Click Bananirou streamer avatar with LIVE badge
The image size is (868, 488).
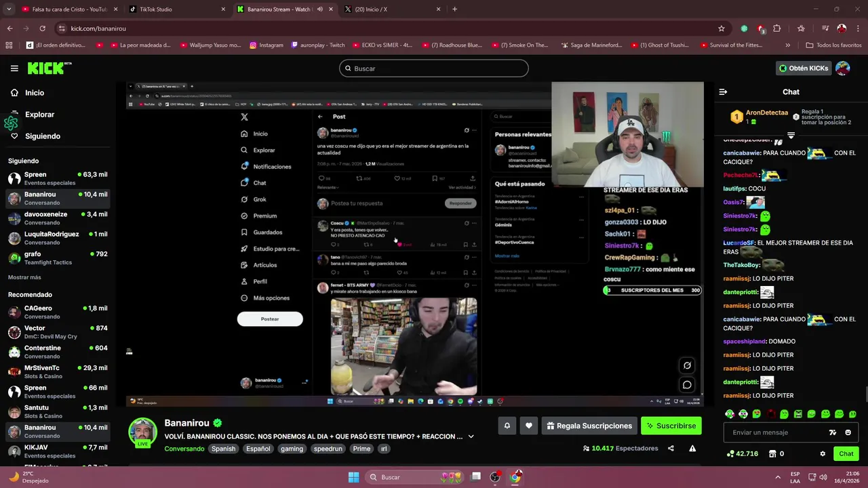coord(142,433)
